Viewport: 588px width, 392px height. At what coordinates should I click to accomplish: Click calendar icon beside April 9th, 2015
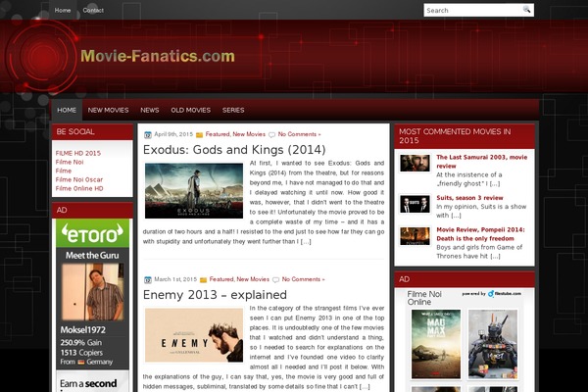click(x=148, y=134)
